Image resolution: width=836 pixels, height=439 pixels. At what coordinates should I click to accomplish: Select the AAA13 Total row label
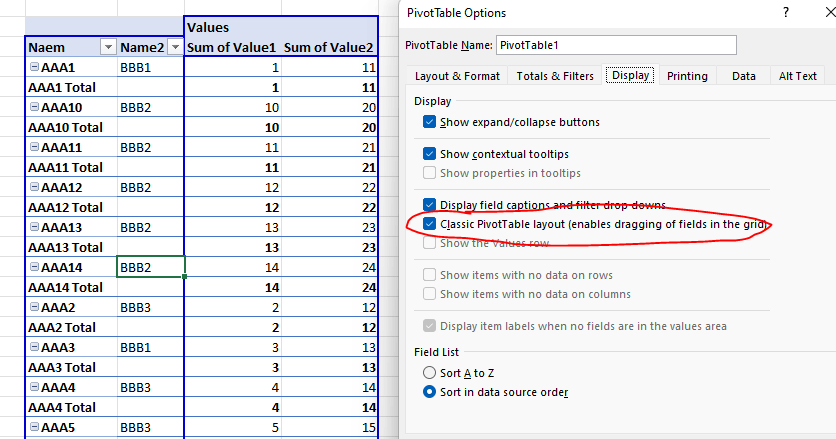pos(71,247)
